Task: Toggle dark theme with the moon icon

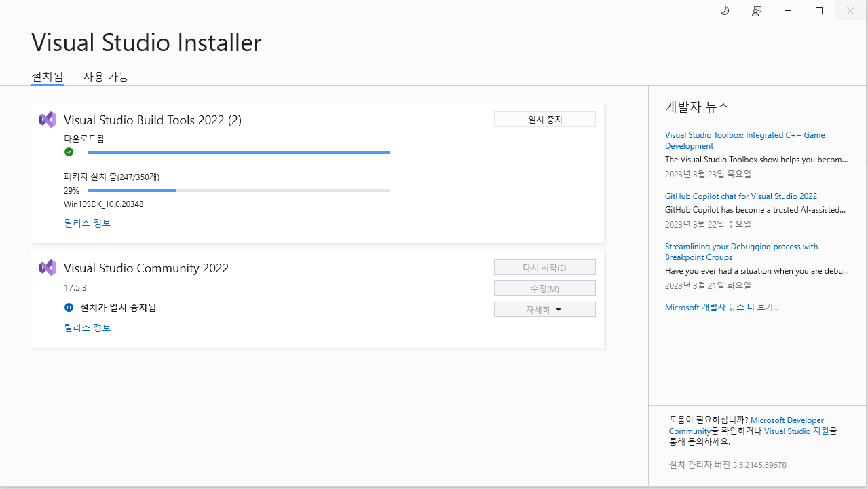Action: (x=724, y=11)
